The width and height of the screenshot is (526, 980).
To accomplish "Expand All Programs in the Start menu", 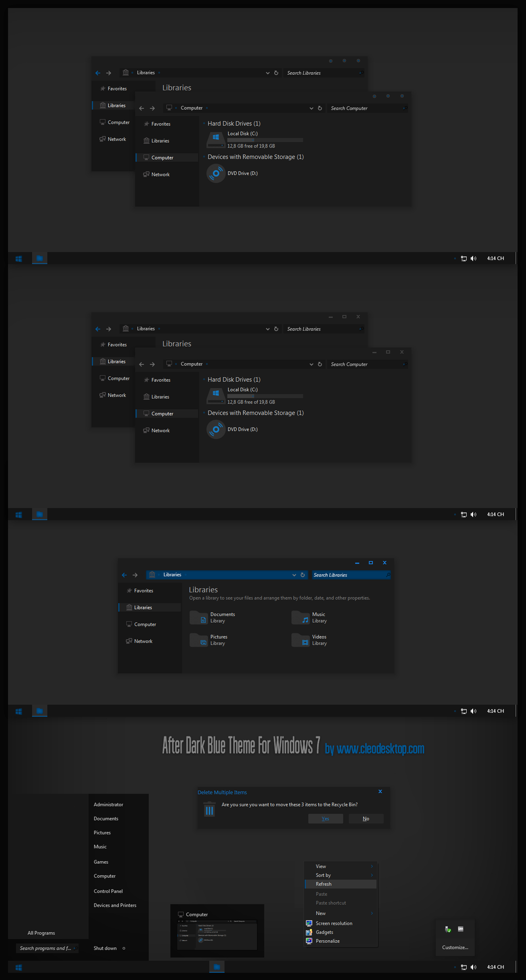I will coord(41,933).
